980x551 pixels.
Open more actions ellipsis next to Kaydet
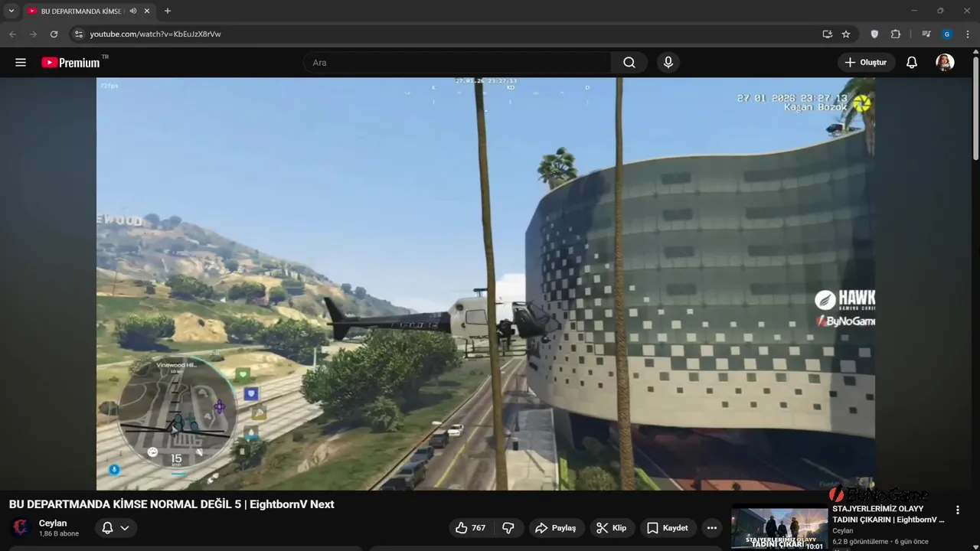click(x=712, y=528)
